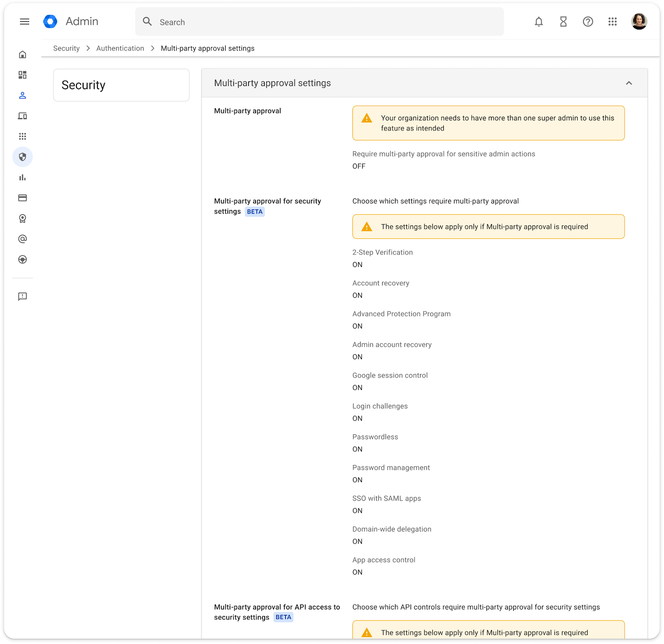Image resolution: width=664 pixels, height=644 pixels.
Task: Go to Security breadcrumb
Action: tap(66, 48)
